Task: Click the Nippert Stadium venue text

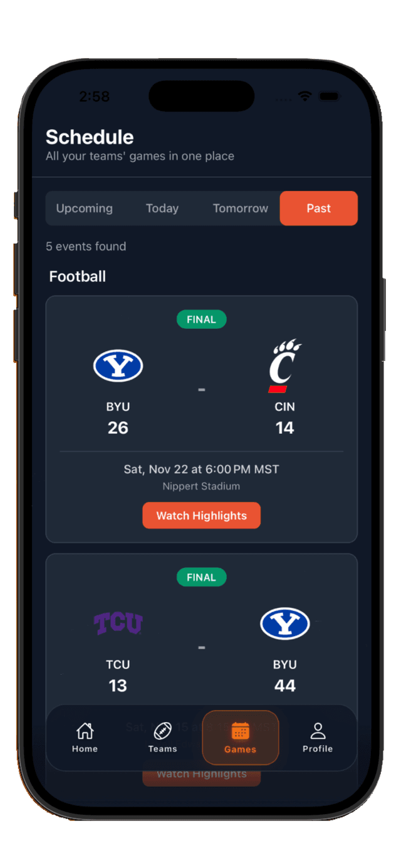Action: point(201,486)
